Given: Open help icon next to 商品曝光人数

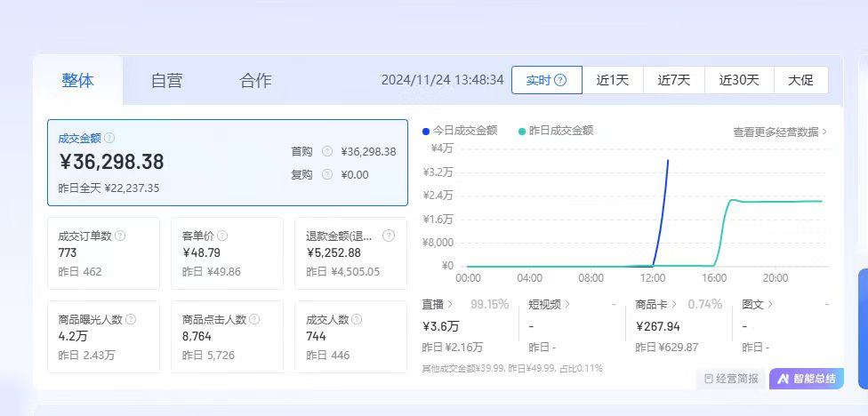Looking at the screenshot, I should (131, 319).
